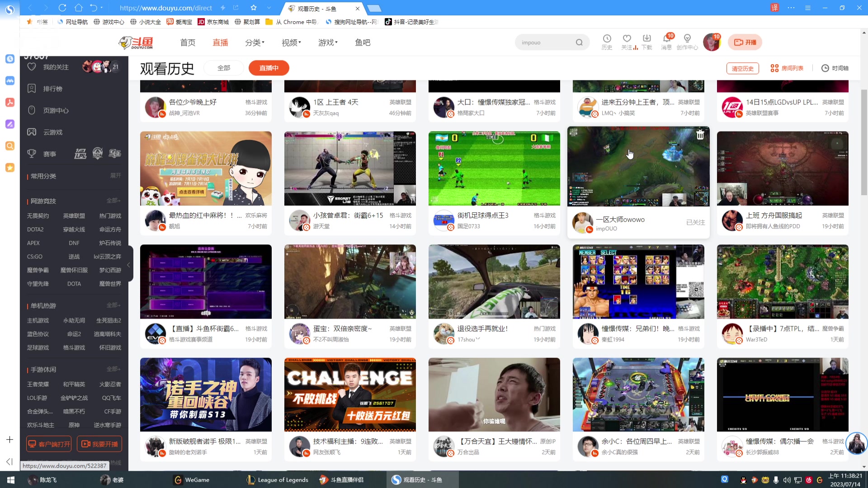The height and width of the screenshot is (488, 868).
Task: Open 云游戏 in the sidebar
Action: click(52, 132)
